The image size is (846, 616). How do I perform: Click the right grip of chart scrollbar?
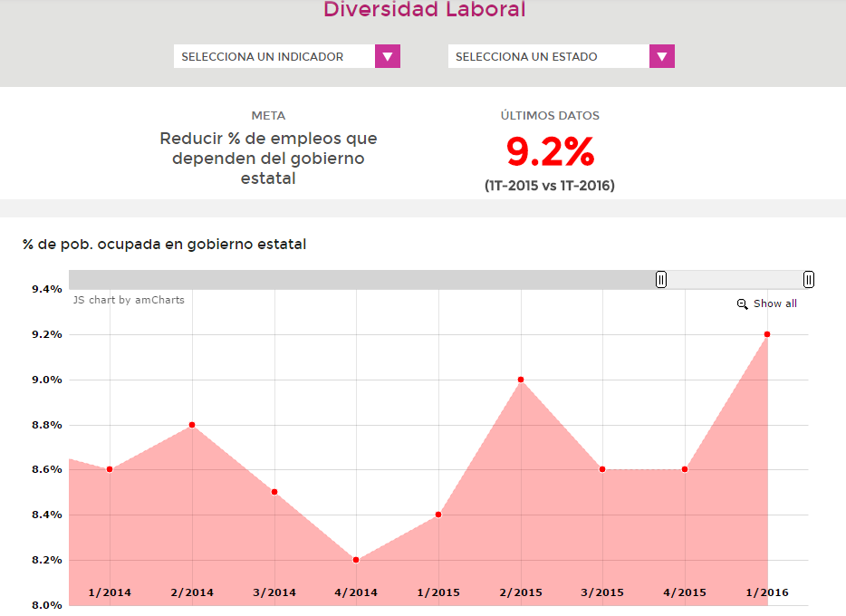(809, 279)
